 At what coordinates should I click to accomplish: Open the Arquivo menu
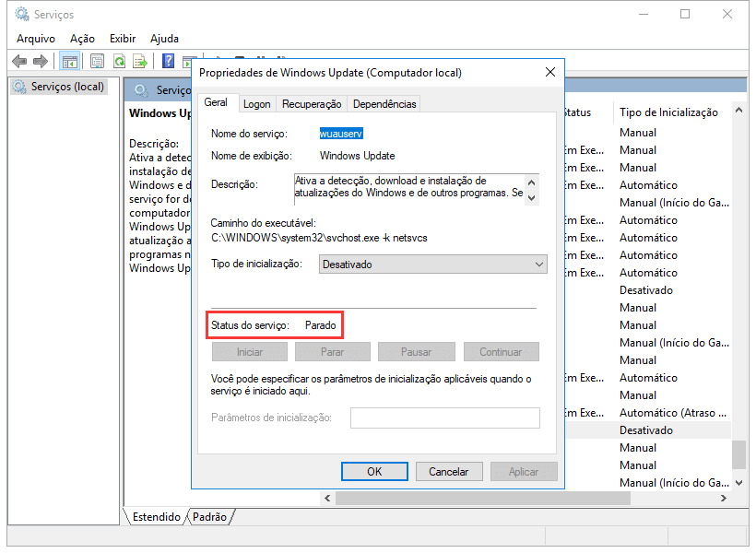(x=34, y=38)
